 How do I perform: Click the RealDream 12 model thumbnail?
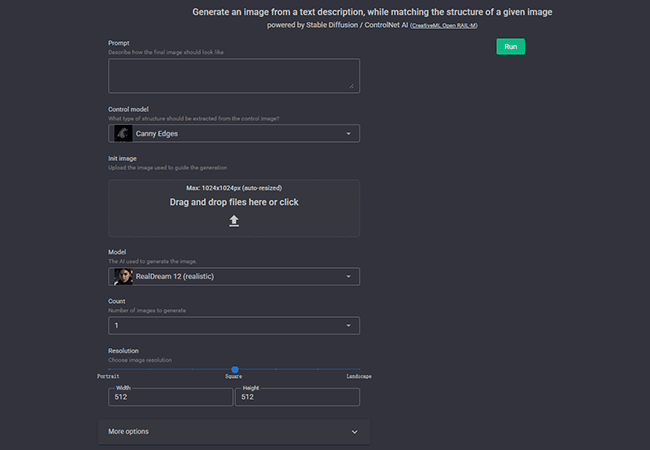click(x=123, y=277)
